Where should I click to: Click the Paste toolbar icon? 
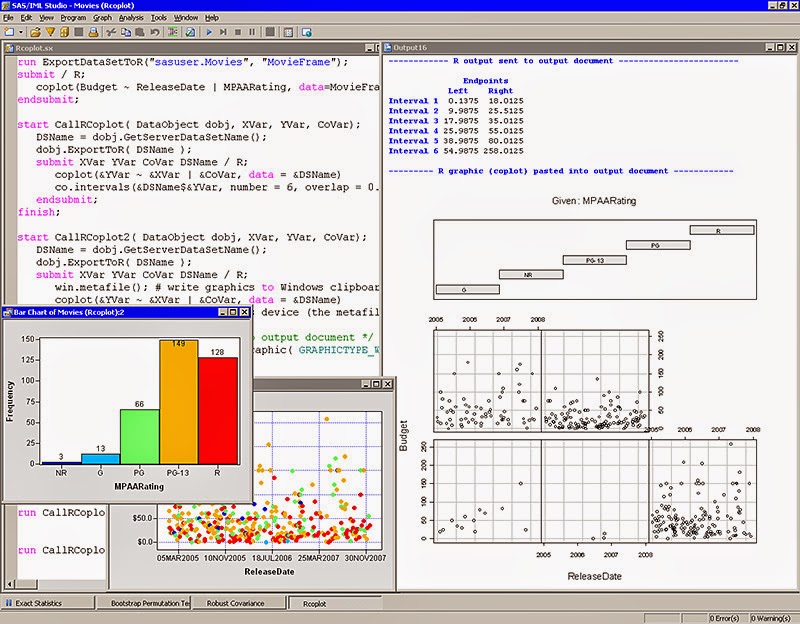click(x=140, y=32)
